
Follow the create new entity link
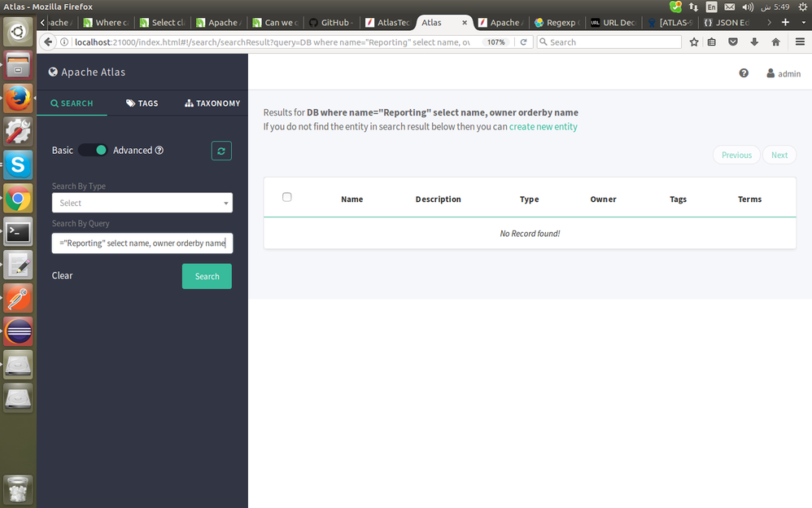544,126
